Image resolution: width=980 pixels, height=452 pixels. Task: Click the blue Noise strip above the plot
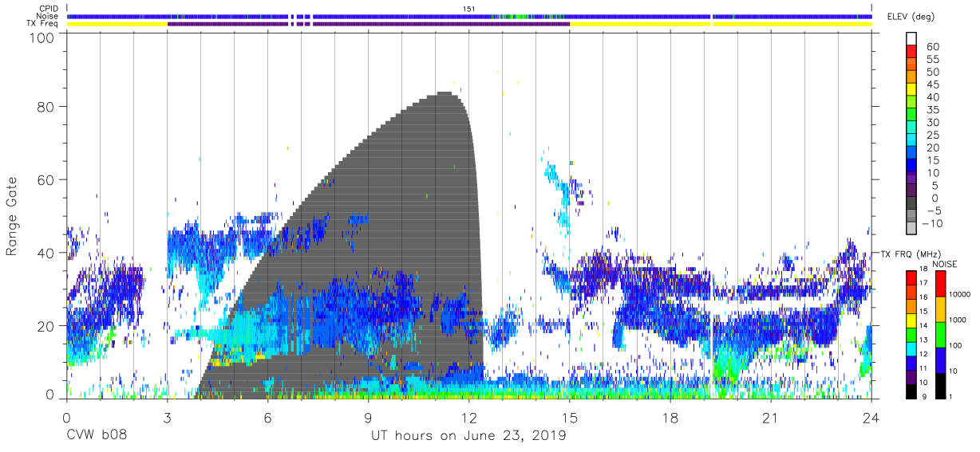point(469,16)
